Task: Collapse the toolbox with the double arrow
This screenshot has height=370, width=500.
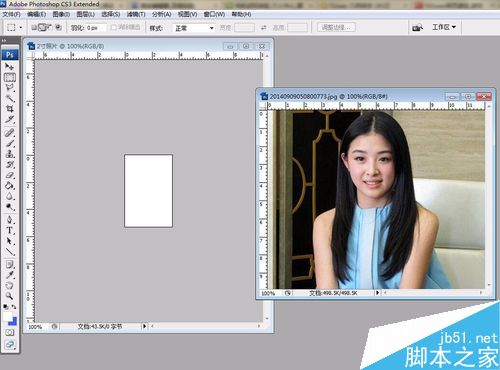Action: (x=4, y=41)
